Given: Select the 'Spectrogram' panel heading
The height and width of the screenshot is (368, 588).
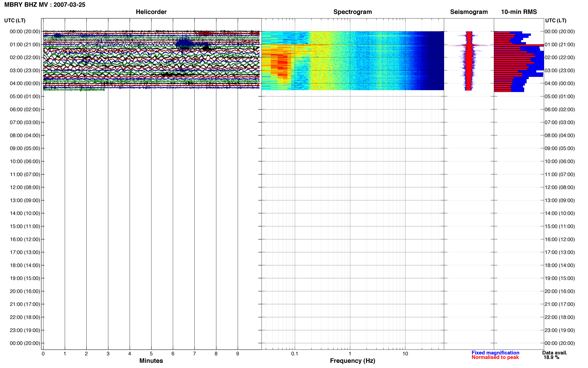Looking at the screenshot, I should (x=352, y=12).
